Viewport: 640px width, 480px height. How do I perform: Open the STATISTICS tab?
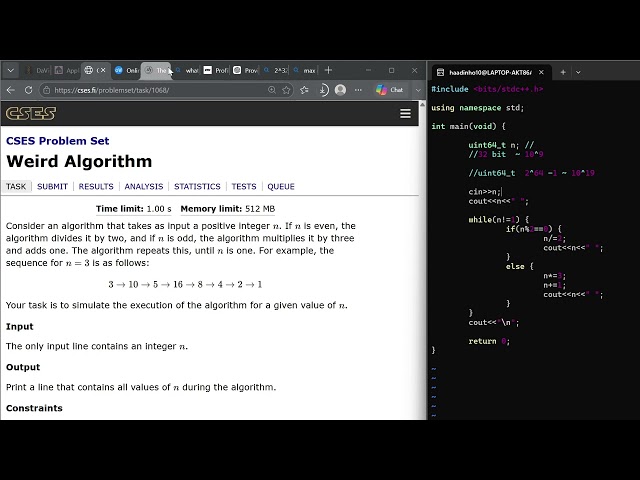pos(197,187)
